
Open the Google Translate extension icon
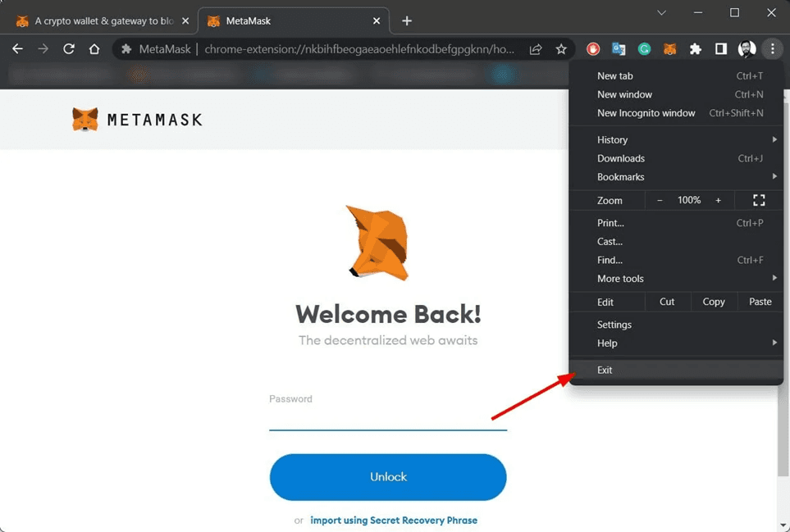click(619, 49)
